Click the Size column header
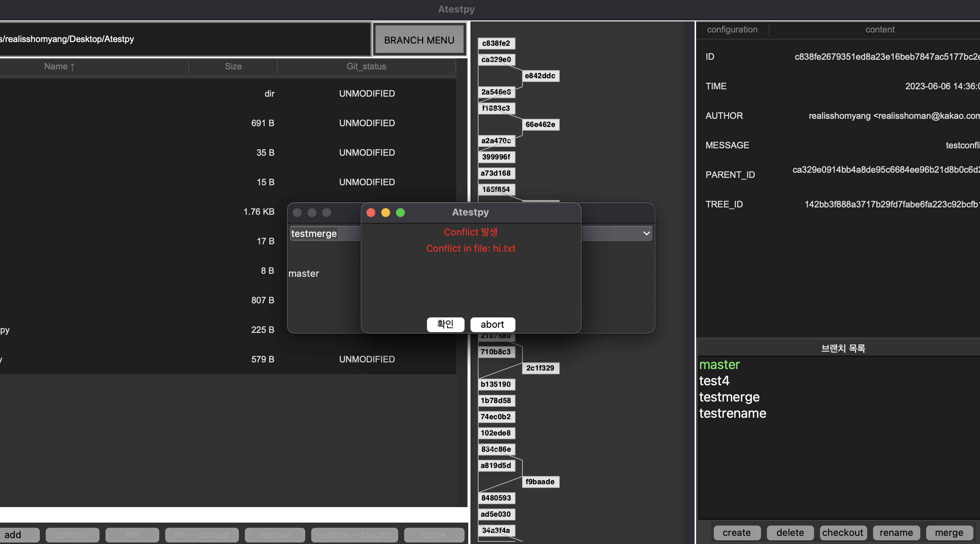Screen dimensions: 980x544 pos(233,66)
